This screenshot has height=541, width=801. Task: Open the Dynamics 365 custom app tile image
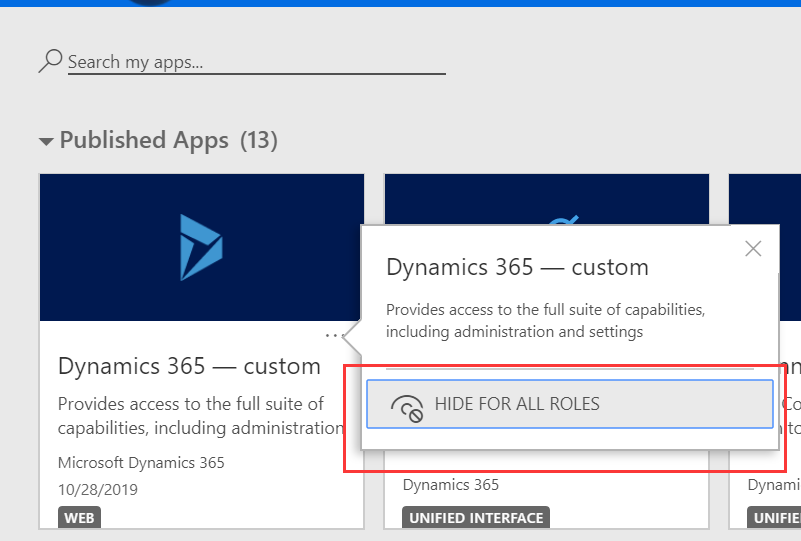click(x=201, y=247)
